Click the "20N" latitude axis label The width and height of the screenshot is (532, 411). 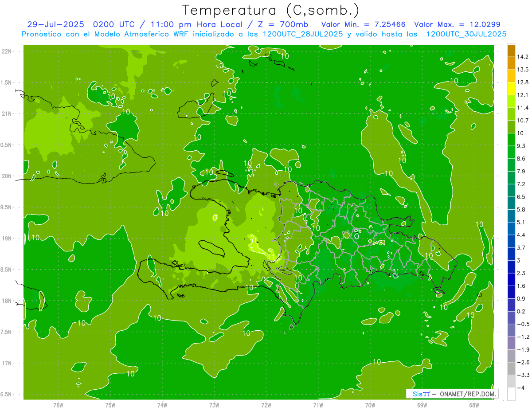pyautogui.click(x=8, y=176)
